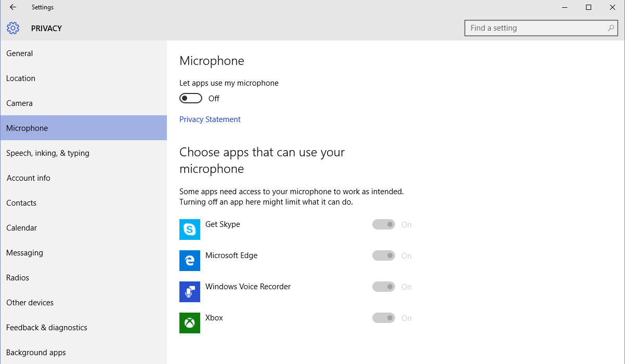Open the Other devices section

(x=83, y=303)
